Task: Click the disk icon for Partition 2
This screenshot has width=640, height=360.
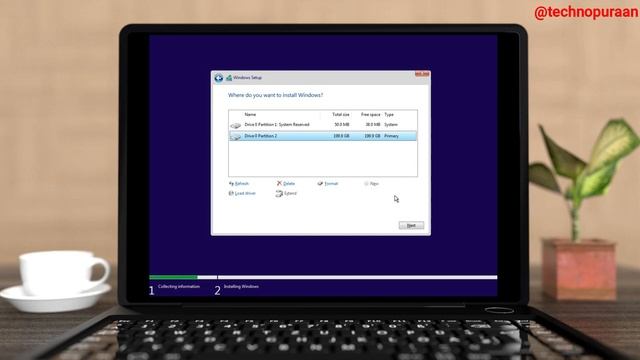Action: coord(236,137)
